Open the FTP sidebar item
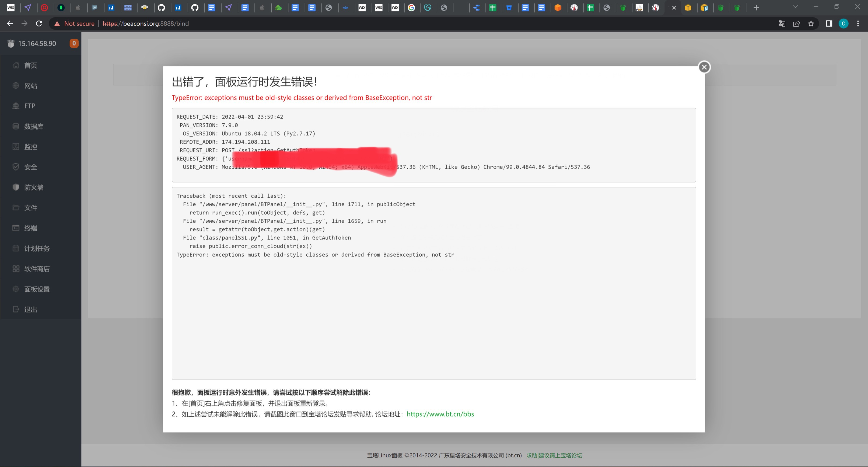This screenshot has width=868, height=467. pos(30,106)
